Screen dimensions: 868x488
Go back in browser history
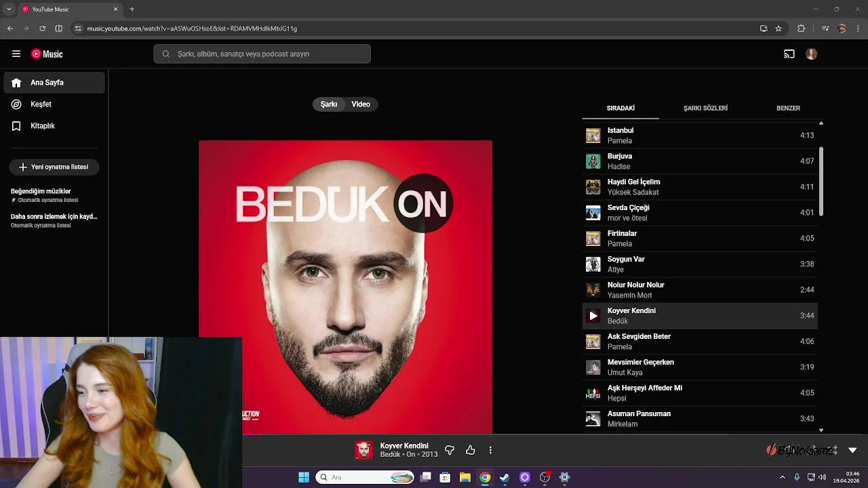(x=10, y=28)
